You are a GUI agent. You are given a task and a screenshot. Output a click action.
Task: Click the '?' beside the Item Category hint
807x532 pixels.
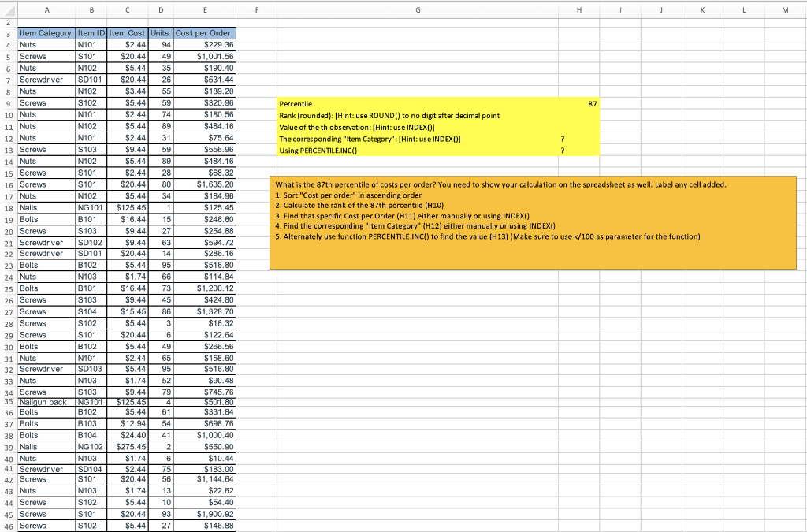point(562,138)
